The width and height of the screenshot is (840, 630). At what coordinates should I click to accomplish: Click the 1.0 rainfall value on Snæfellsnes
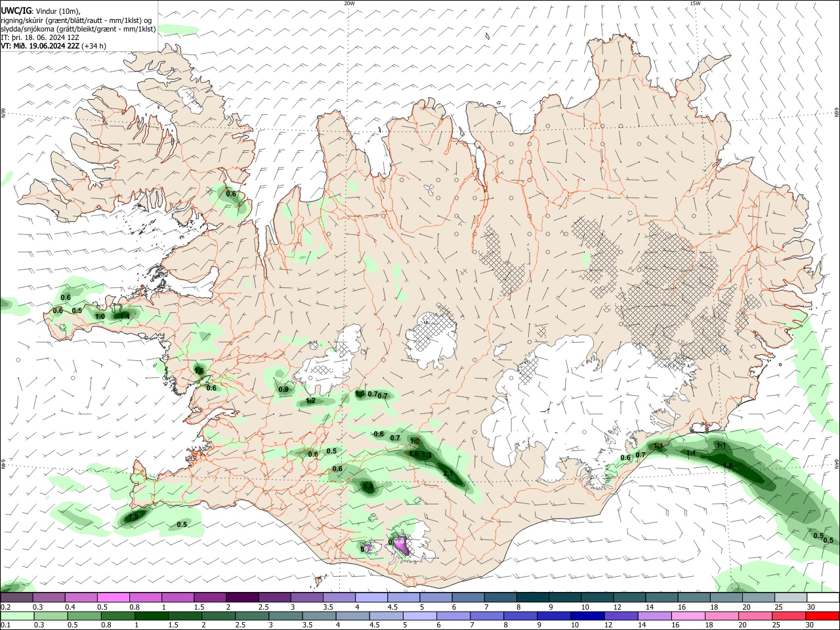tap(100, 316)
